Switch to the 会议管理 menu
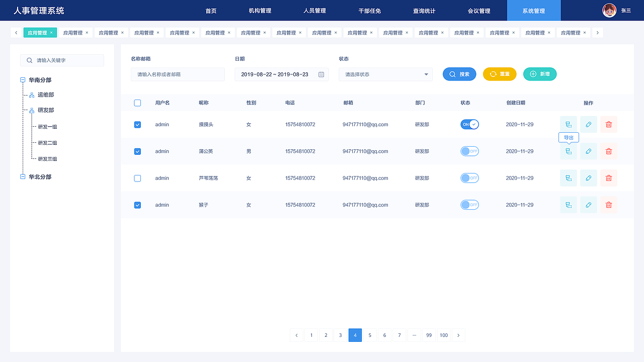 pos(478,10)
